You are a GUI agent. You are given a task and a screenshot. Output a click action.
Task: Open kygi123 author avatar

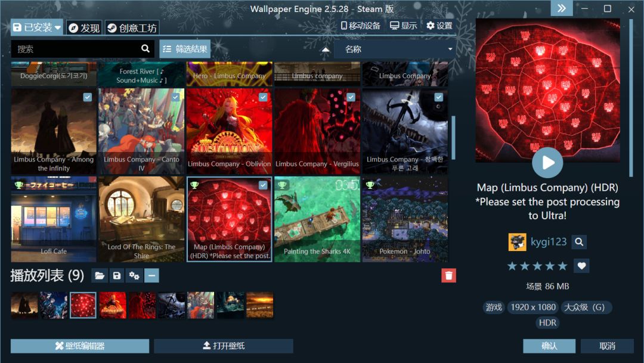tap(517, 242)
